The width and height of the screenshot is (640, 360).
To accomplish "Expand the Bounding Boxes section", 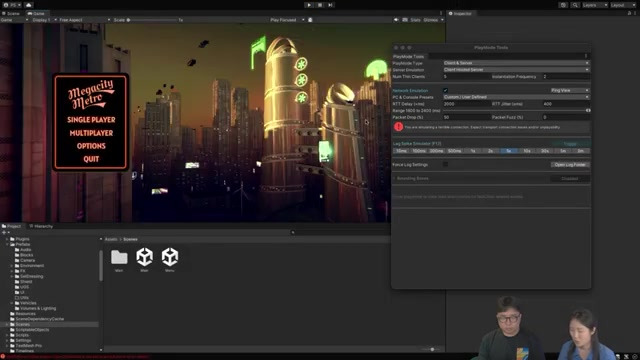I will click(394, 178).
